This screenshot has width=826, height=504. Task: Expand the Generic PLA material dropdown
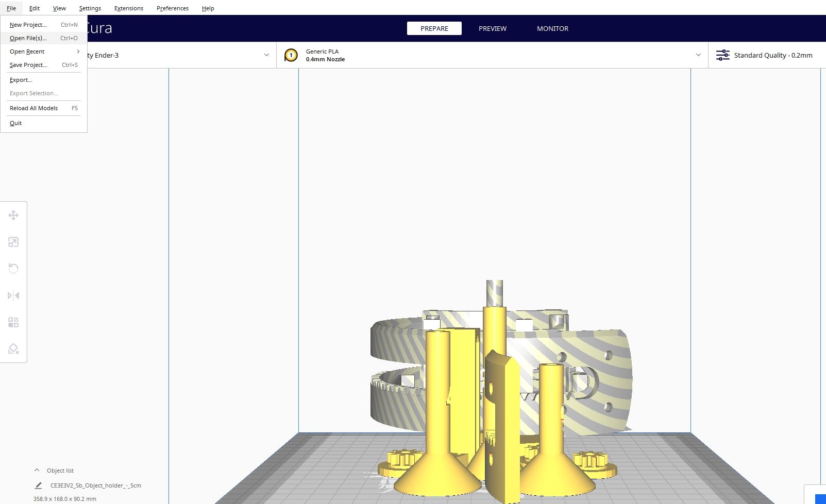click(x=698, y=55)
